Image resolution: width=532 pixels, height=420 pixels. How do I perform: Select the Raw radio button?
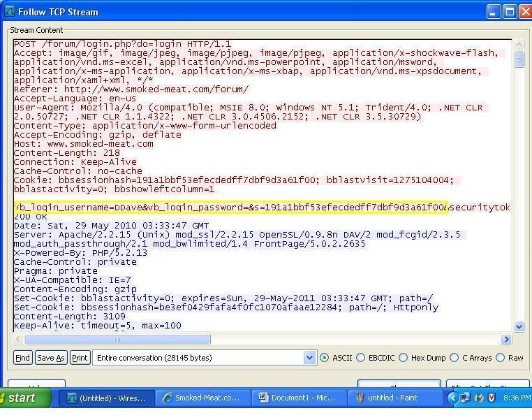pyautogui.click(x=501, y=358)
